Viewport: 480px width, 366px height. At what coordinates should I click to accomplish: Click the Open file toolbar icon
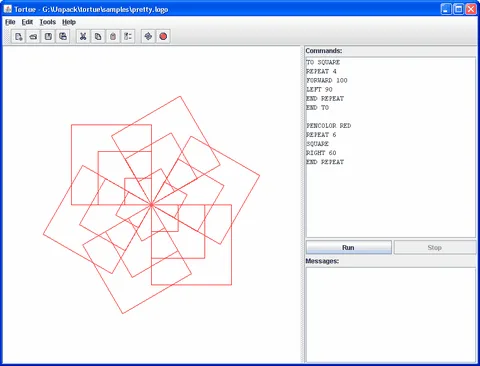tap(33, 36)
